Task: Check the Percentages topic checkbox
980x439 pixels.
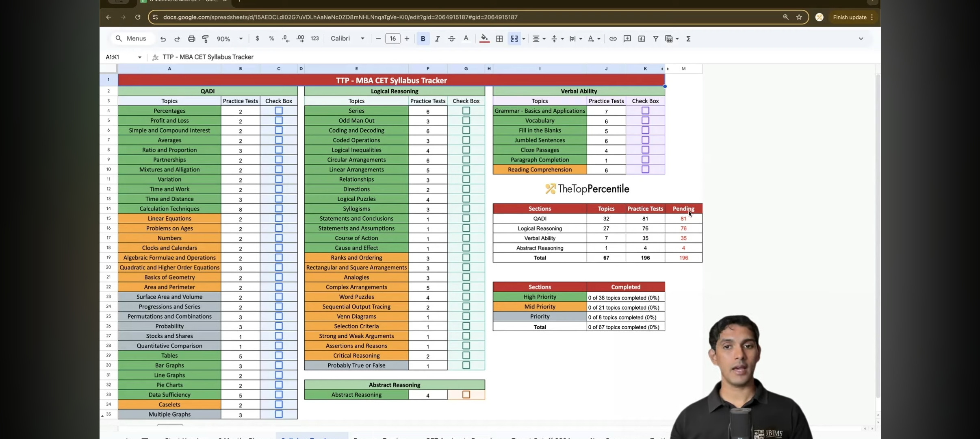Action: click(x=279, y=111)
